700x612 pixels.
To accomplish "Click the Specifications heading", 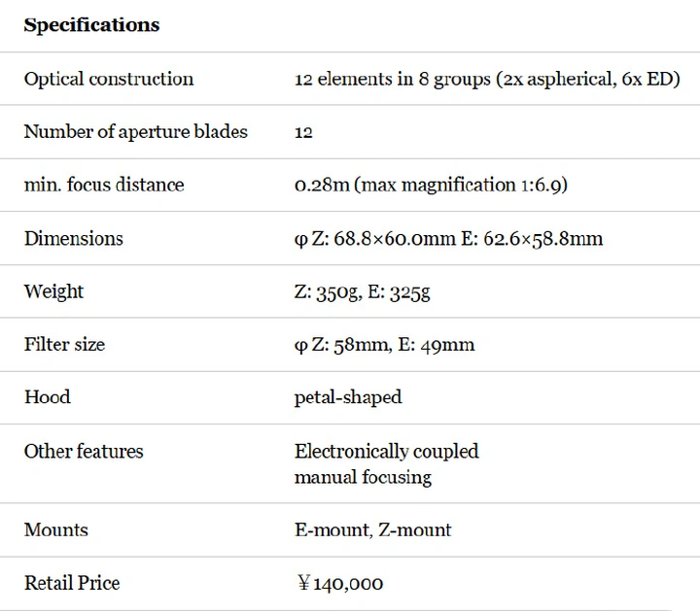I will point(91,25).
